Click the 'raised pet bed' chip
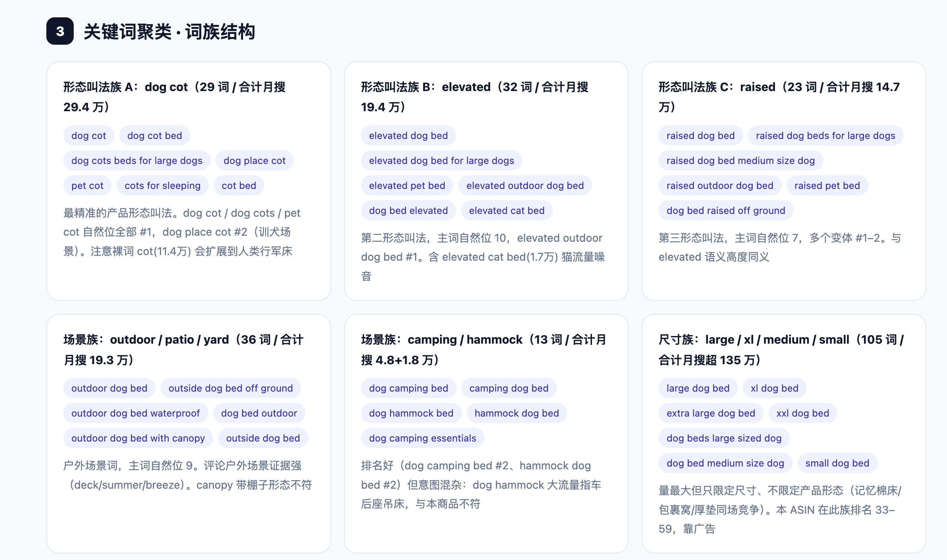This screenshot has height=560, width=947. 827,186
